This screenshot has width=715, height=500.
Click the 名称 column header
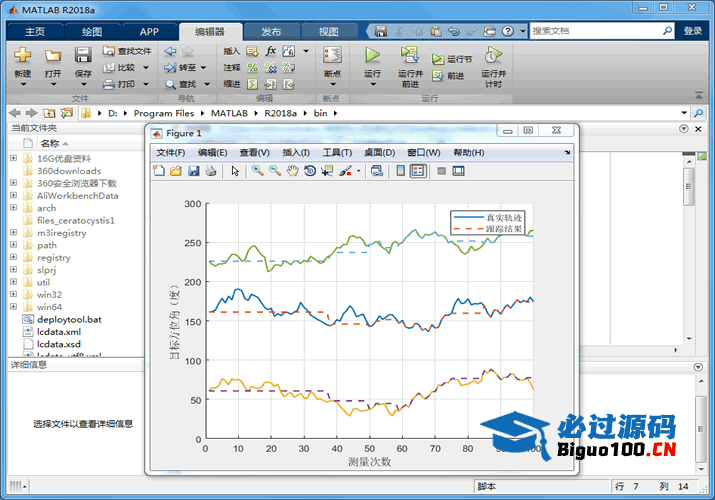tap(50, 144)
